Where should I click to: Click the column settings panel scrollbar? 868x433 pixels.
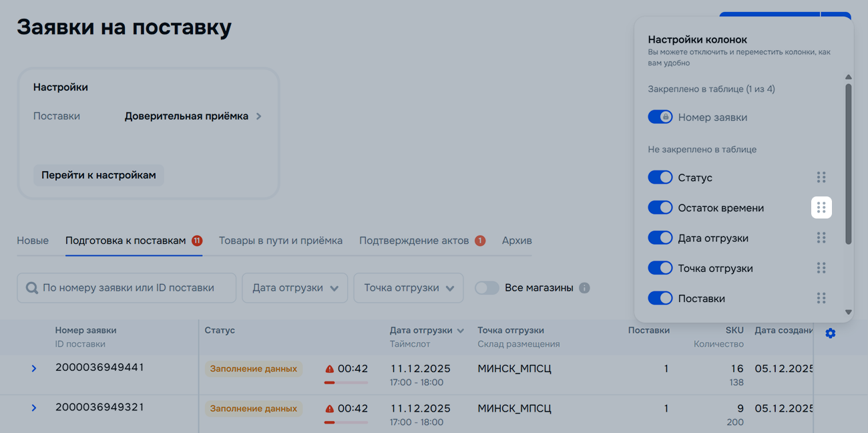[x=848, y=164]
